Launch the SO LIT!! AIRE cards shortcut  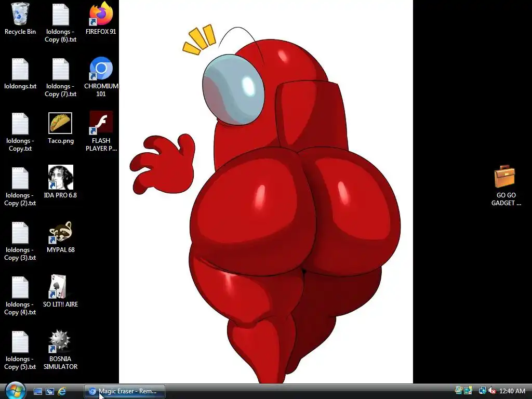pos(60,291)
